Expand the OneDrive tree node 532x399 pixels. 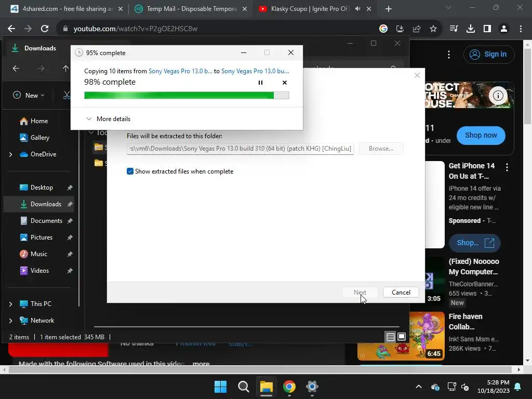[x=10, y=154]
